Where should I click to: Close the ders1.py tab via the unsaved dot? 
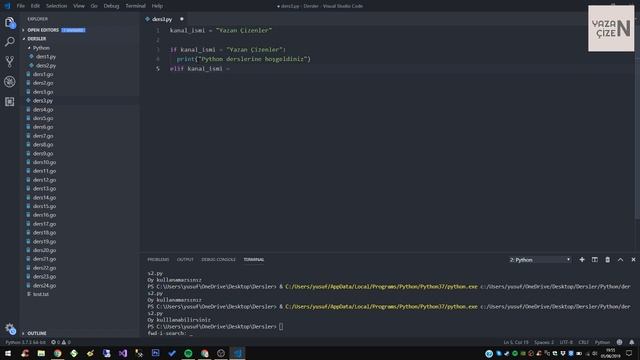pos(182,19)
